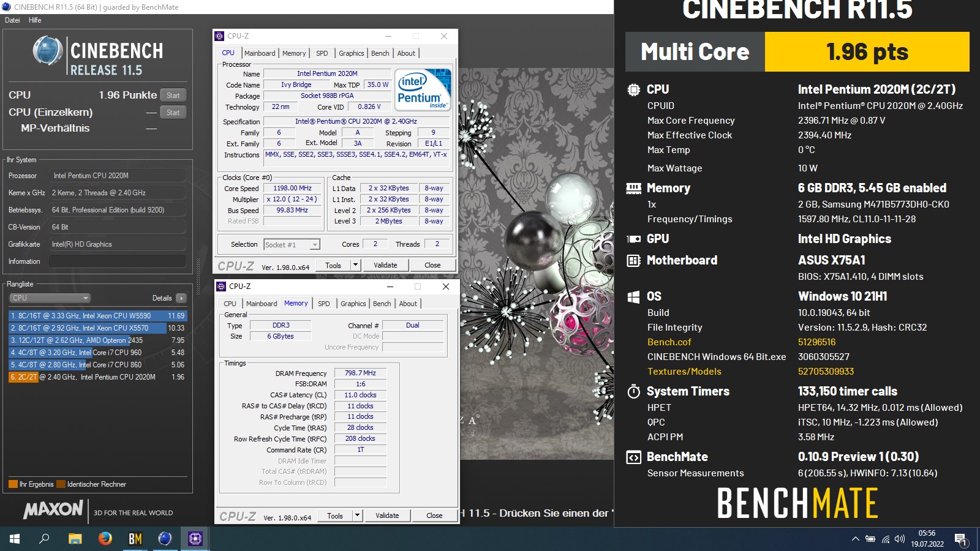Show hidden tray icons chevron
The width and height of the screenshot is (980, 551).
coord(855,539)
